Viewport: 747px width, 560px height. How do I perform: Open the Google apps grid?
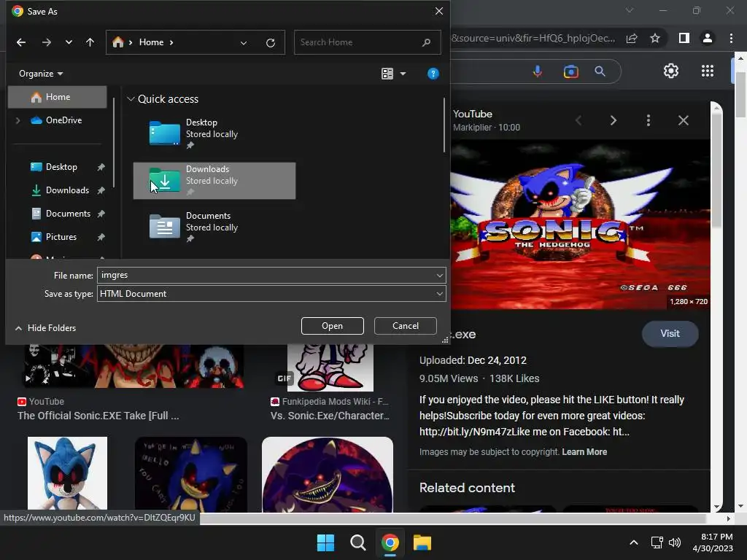[x=708, y=71]
